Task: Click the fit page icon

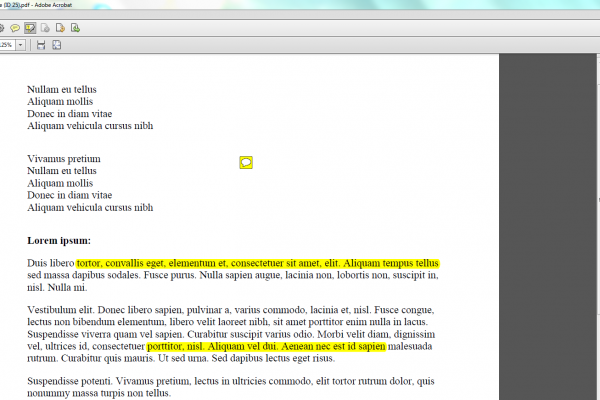Action: pyautogui.click(x=57, y=45)
